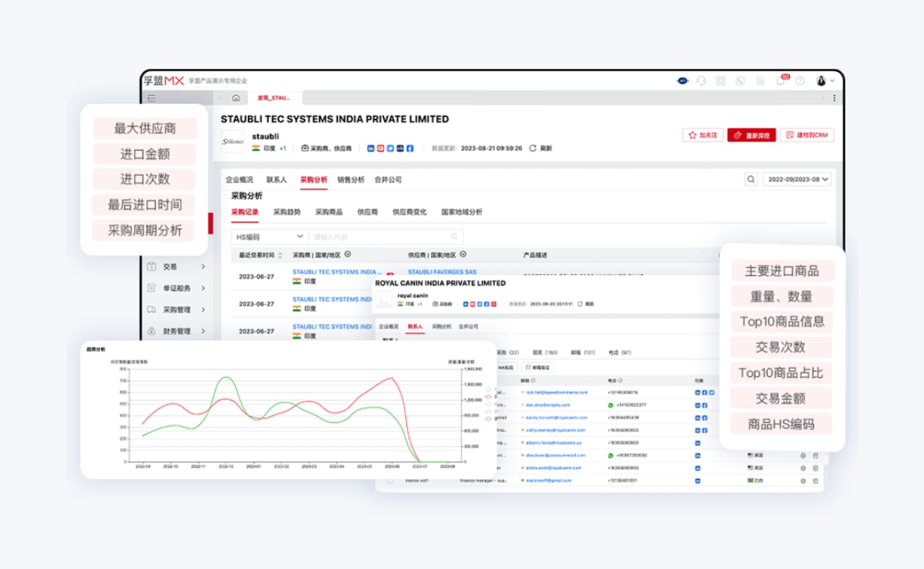Screen dimensions: 924x569
Task: Click the 建档到CRM button
Action: (807, 135)
